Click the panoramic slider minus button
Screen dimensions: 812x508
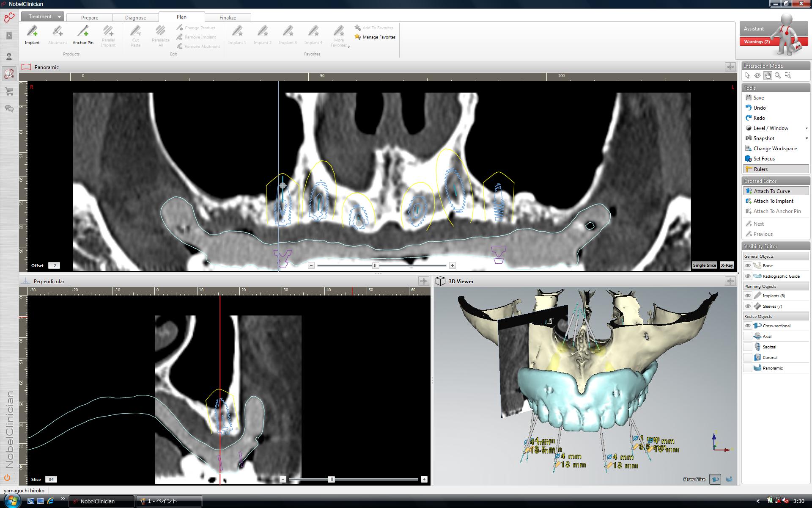pyautogui.click(x=311, y=265)
